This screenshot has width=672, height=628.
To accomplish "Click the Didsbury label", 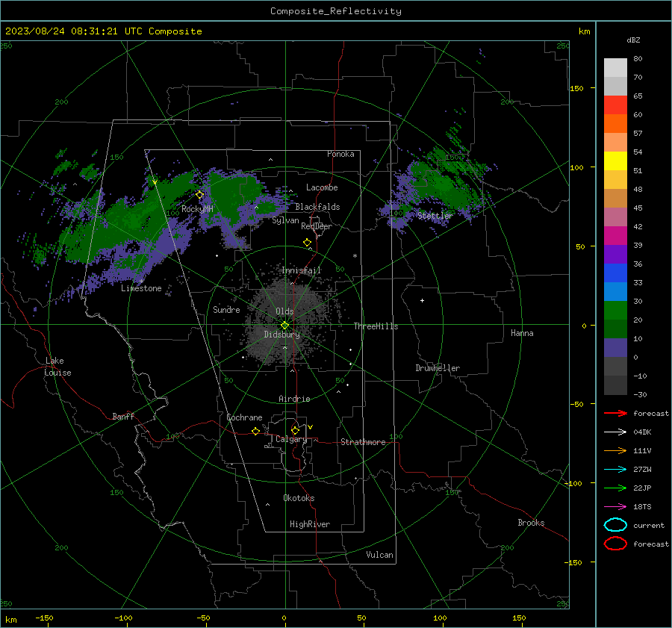I will (x=281, y=335).
